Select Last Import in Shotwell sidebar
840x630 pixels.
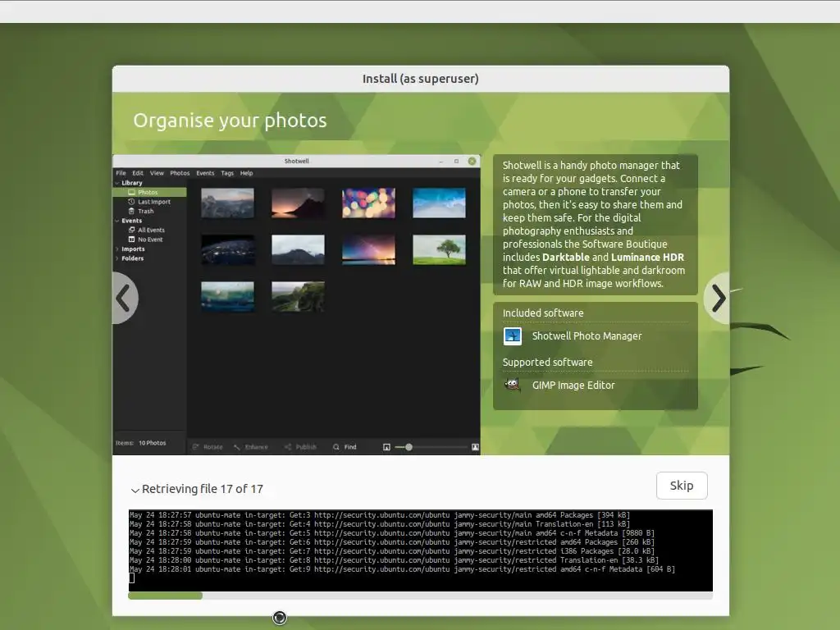tap(149, 202)
